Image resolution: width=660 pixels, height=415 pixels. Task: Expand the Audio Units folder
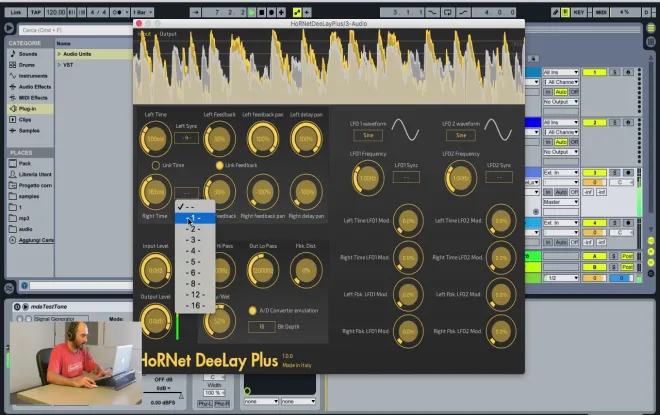point(59,54)
